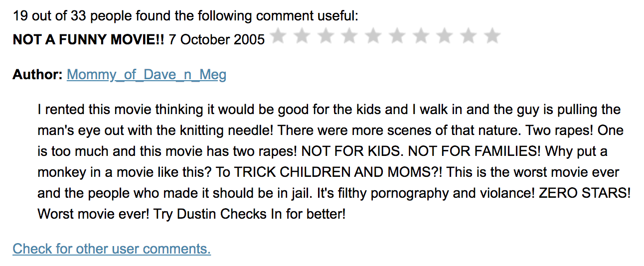Choose the tenth and last rating star
The height and width of the screenshot is (266, 644).
pos(492,36)
